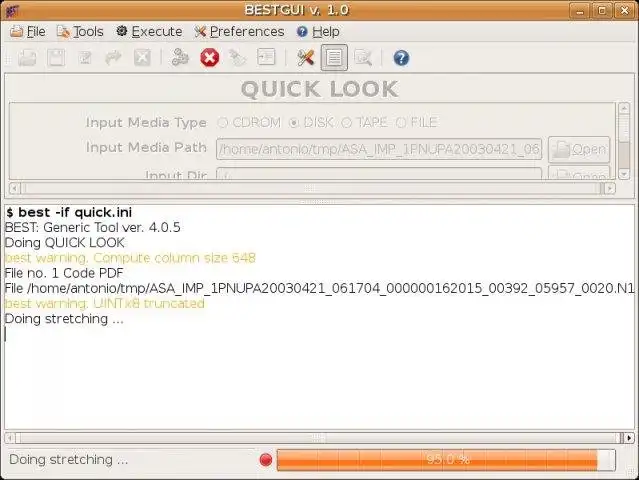Click the 'Compute column size 548' warning line

130,258
